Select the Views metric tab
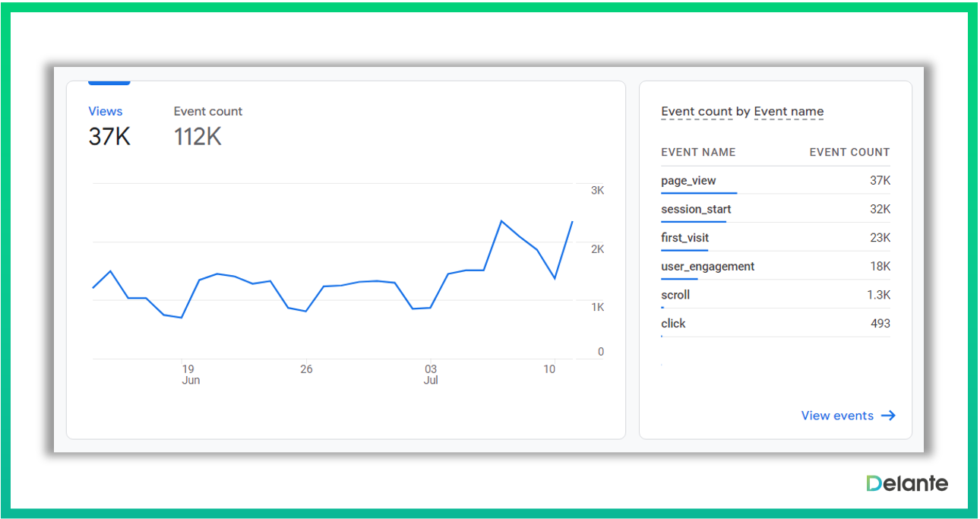 (x=105, y=112)
